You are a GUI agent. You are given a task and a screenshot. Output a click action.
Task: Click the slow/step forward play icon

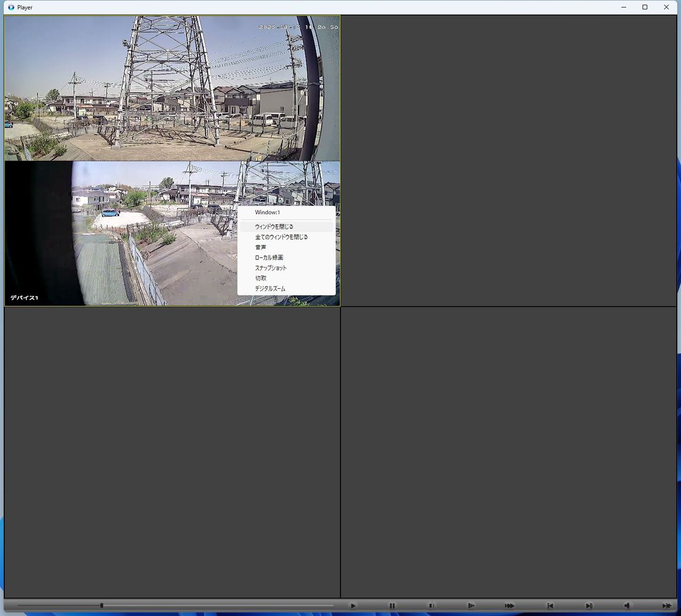click(471, 605)
